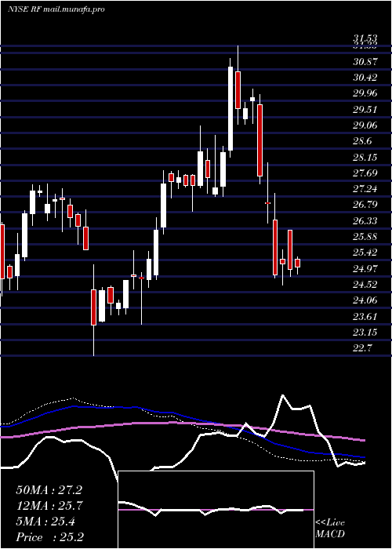Click the NYSE RF mail.munafa.pro title text
Image resolution: width=392 pixels, height=549 pixels.
56,9
